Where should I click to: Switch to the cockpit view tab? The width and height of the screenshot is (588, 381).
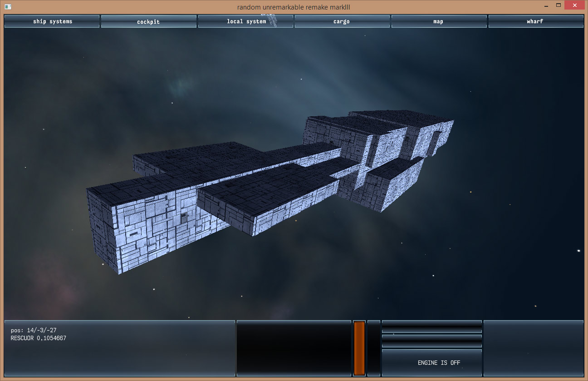point(148,21)
